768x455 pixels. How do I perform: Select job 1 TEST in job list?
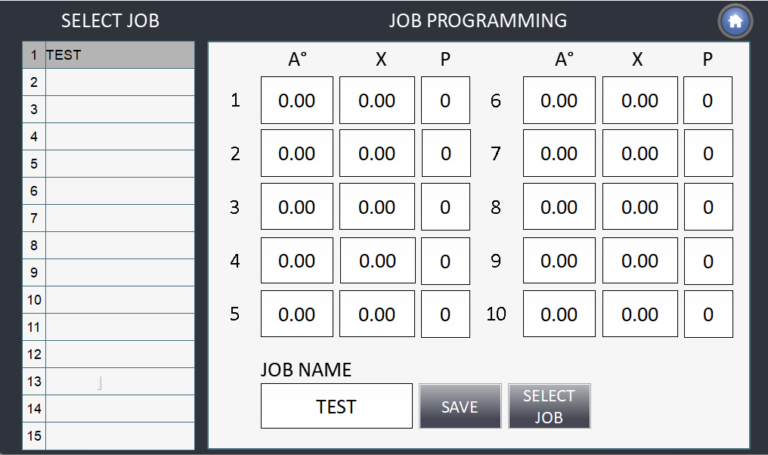(x=108, y=55)
